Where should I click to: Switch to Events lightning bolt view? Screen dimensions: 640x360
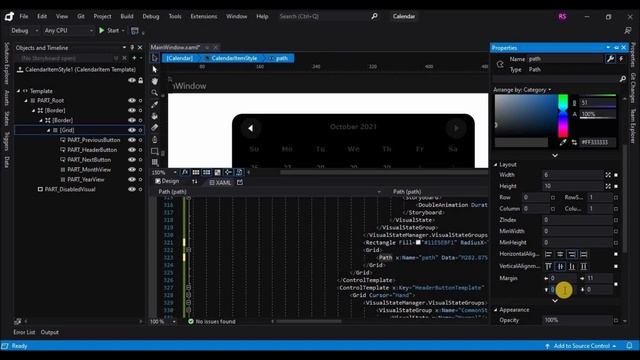coord(621,59)
